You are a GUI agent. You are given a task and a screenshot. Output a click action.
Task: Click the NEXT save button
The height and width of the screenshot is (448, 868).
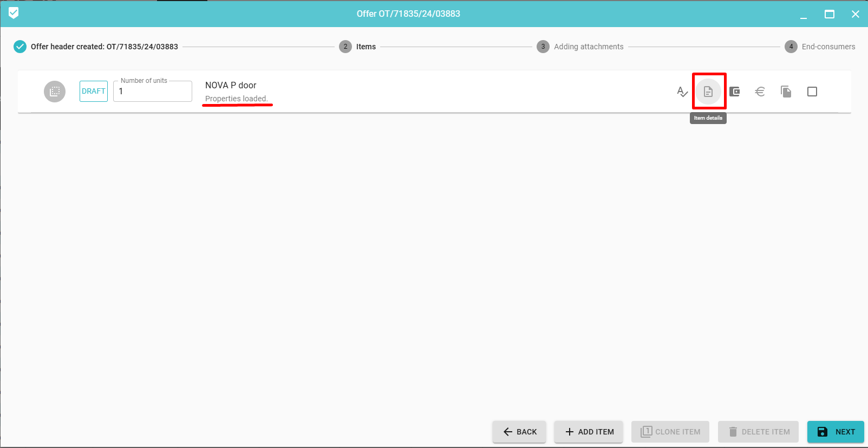(x=836, y=432)
